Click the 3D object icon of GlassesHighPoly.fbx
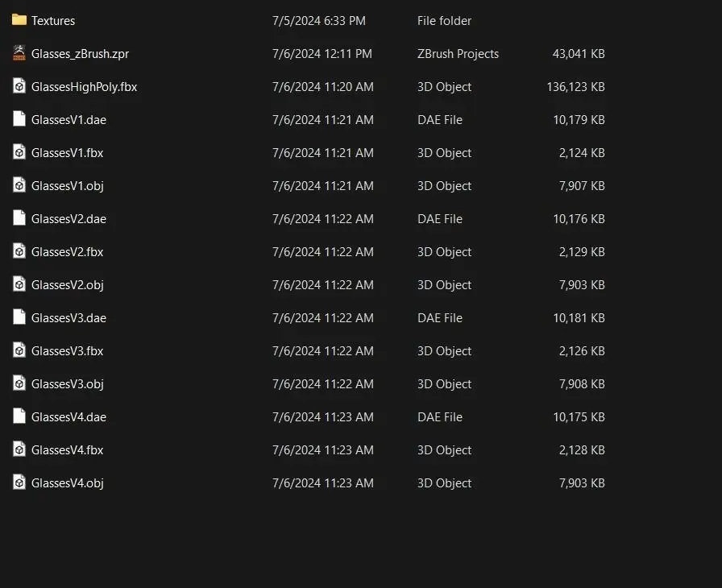The width and height of the screenshot is (722, 588). (19, 86)
